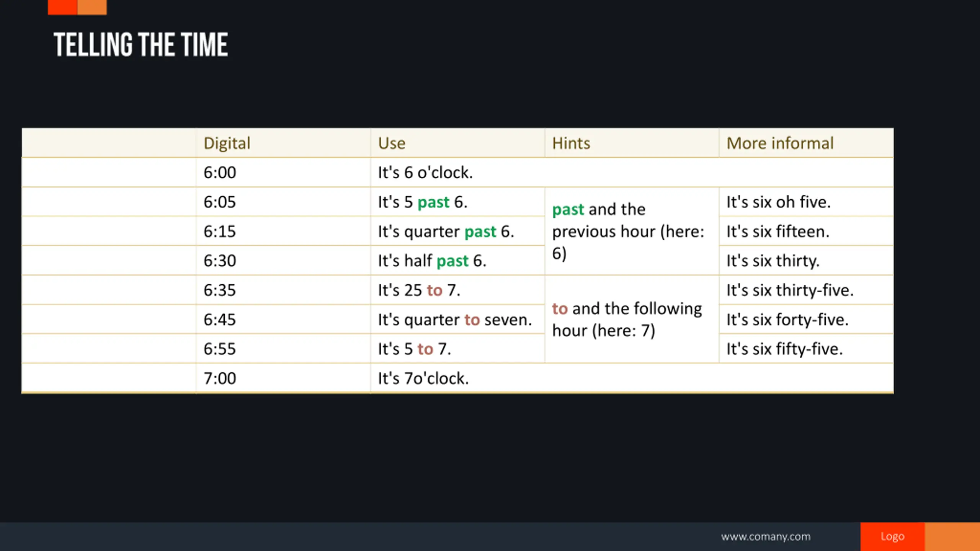Click the It's 6 o'clock cell
This screenshot has height=551, width=980.
(x=632, y=172)
